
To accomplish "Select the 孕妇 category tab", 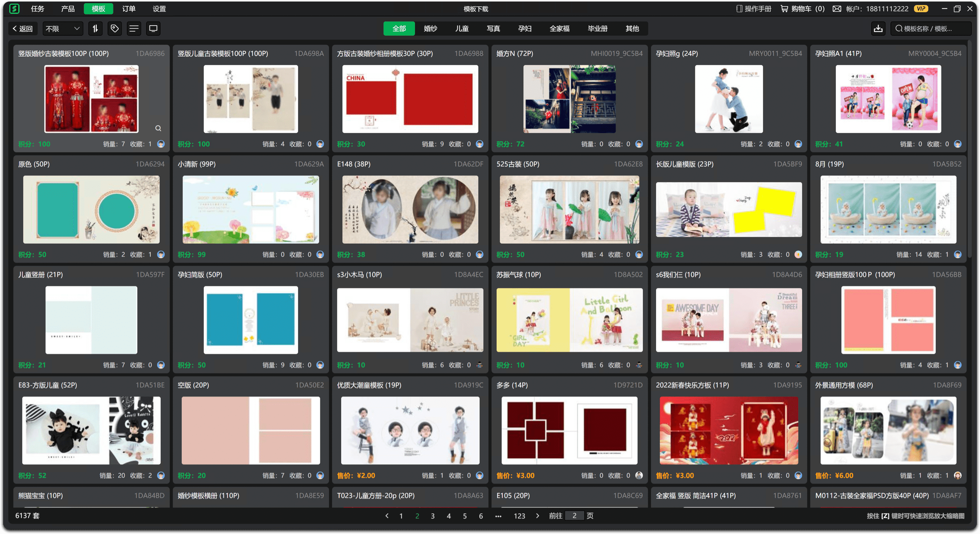I will click(x=525, y=28).
